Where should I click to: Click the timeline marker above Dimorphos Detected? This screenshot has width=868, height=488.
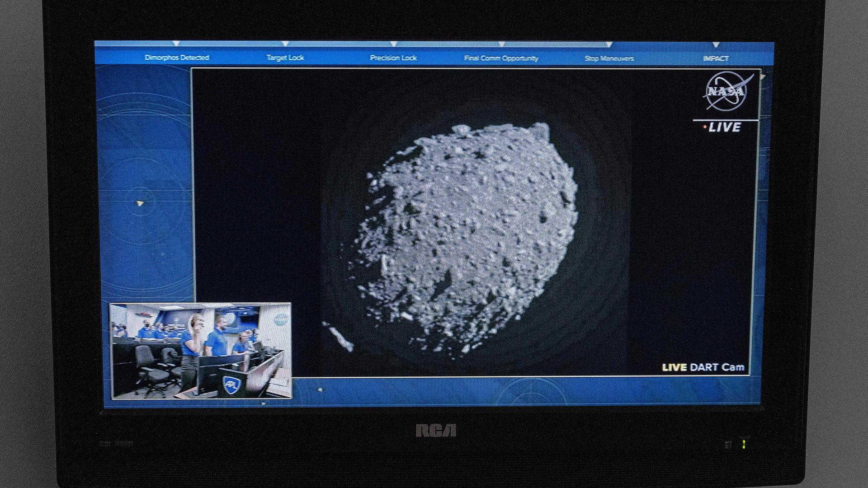click(x=176, y=44)
